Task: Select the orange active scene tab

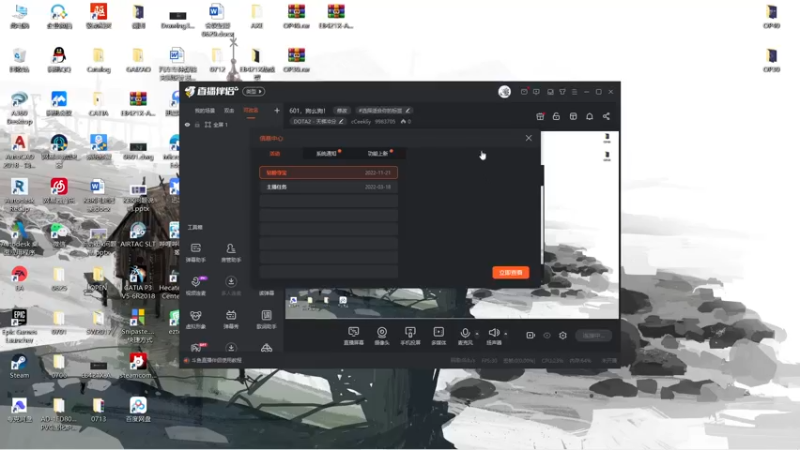Action: [x=251, y=110]
